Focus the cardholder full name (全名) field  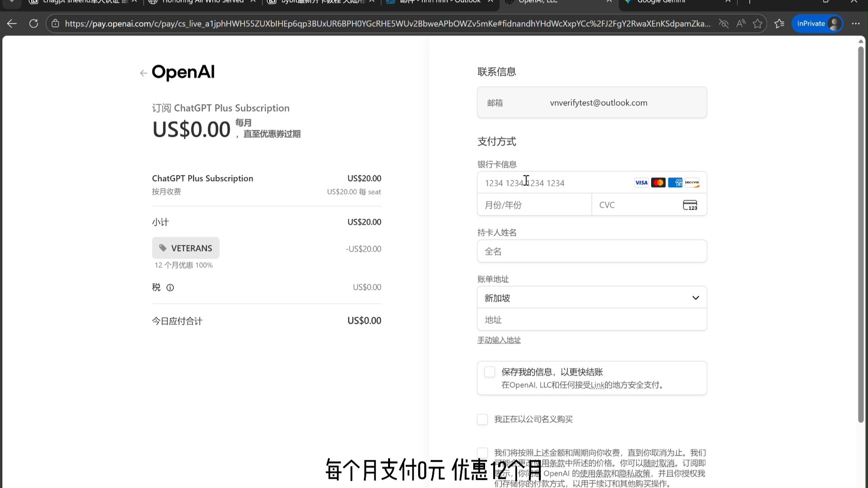592,251
